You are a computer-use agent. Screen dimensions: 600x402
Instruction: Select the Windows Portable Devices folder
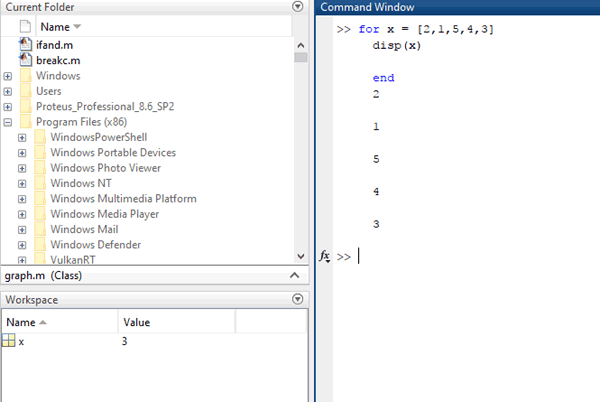(113, 152)
